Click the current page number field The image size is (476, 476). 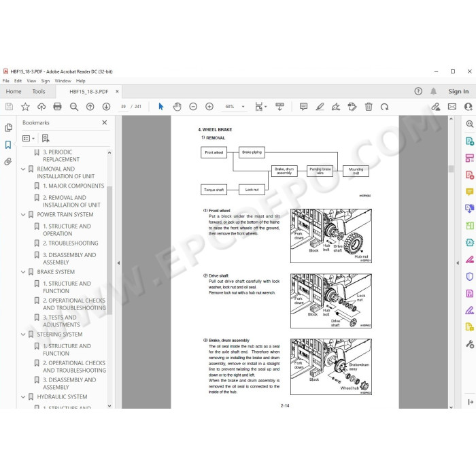123,107
